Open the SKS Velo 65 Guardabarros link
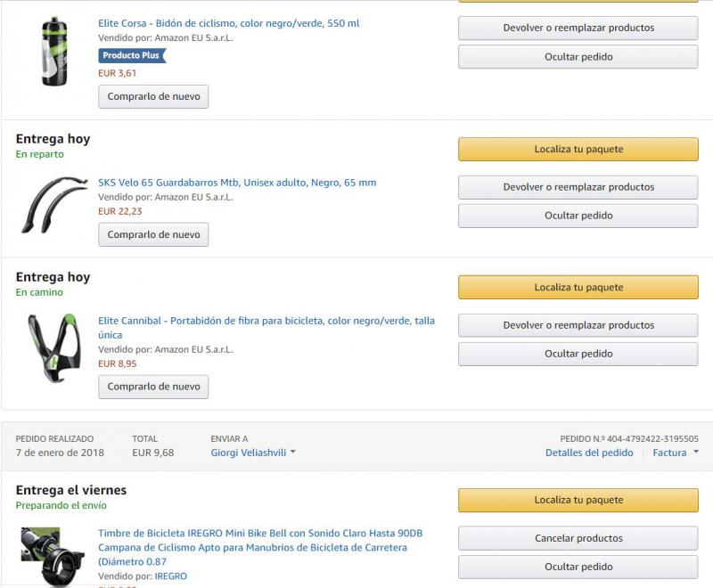 237,183
